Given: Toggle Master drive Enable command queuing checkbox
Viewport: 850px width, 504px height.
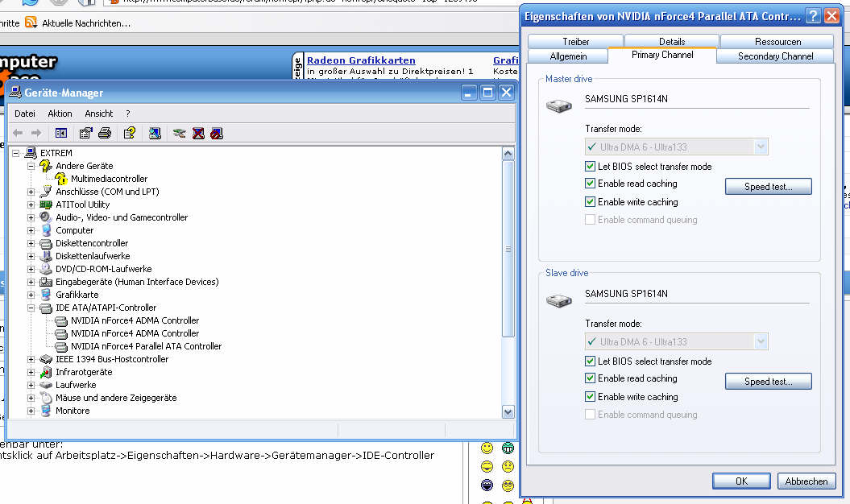Looking at the screenshot, I should [x=590, y=220].
